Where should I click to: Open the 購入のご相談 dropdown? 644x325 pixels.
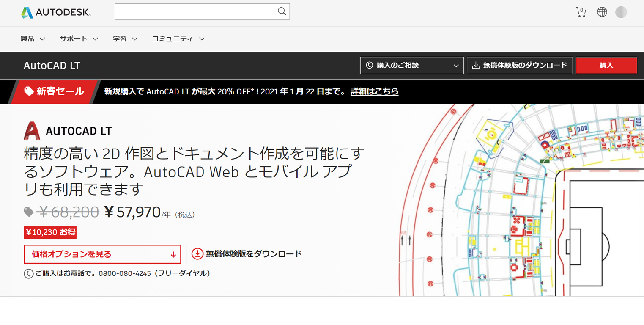pos(412,66)
